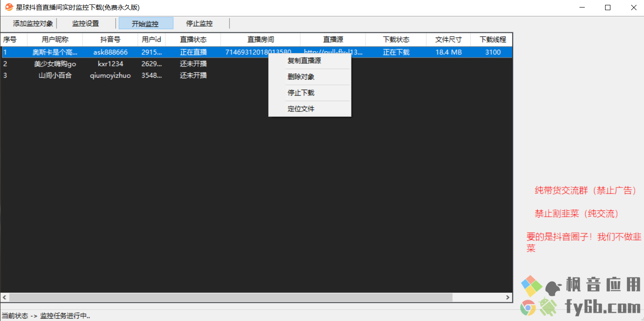Click the horizontal scrollbar left arrow
This screenshot has height=321, width=644.
tap(5, 298)
